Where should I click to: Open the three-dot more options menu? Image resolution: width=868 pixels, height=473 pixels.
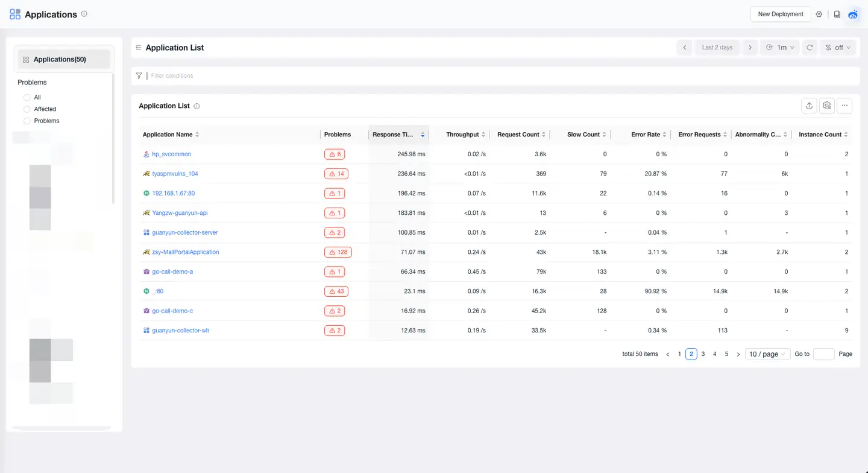[x=844, y=106]
